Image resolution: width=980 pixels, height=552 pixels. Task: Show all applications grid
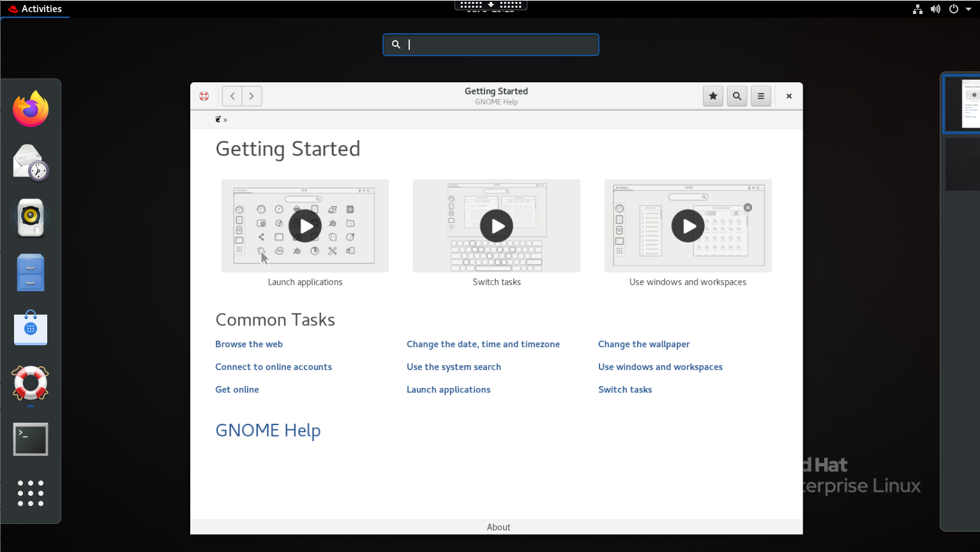(x=31, y=493)
